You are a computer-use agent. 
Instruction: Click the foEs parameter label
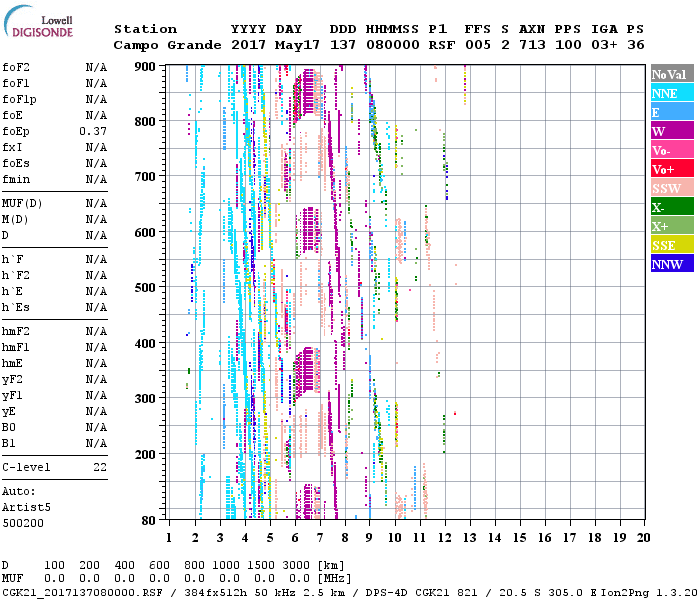click(16, 163)
